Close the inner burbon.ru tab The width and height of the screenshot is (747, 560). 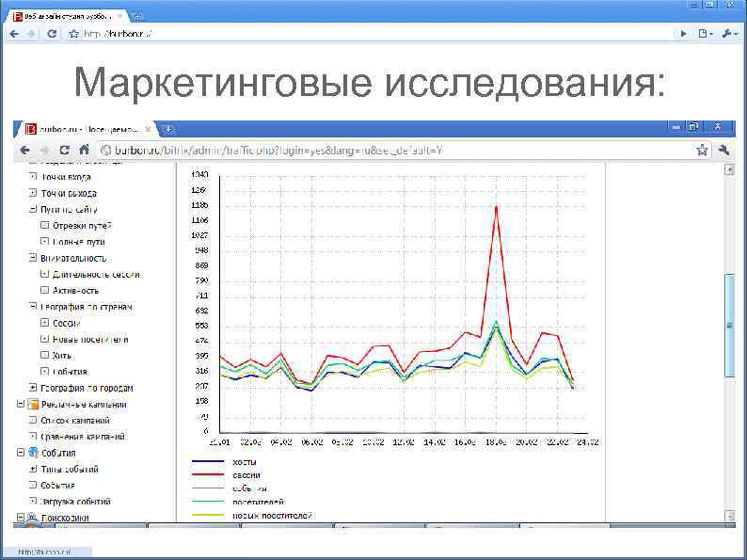click(x=148, y=129)
